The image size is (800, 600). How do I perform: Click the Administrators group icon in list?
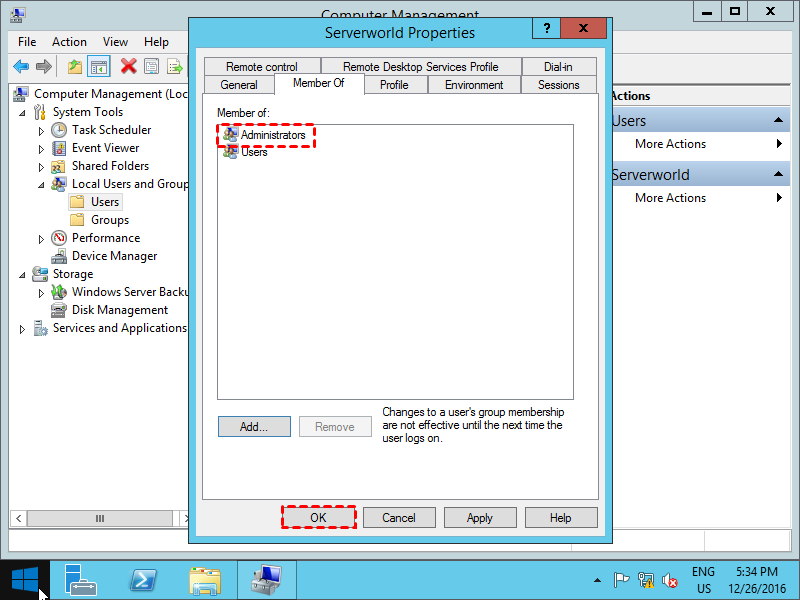pyautogui.click(x=231, y=134)
